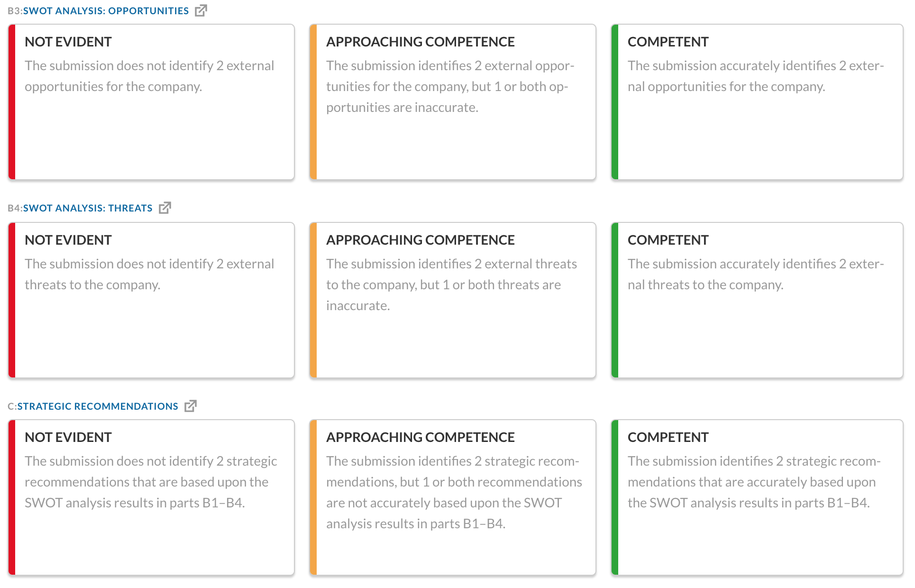Click red color bar on Opportunities Not Evident card

tap(12, 102)
